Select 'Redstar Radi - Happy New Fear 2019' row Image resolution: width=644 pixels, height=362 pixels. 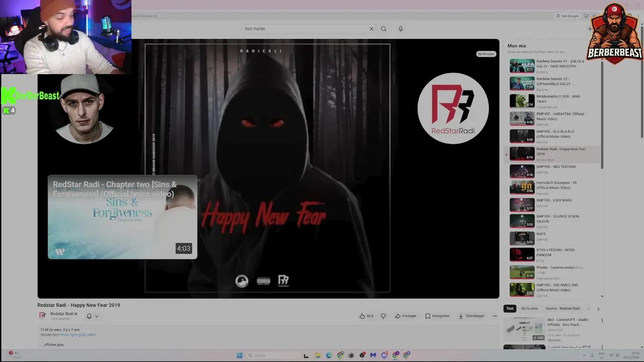point(553,154)
